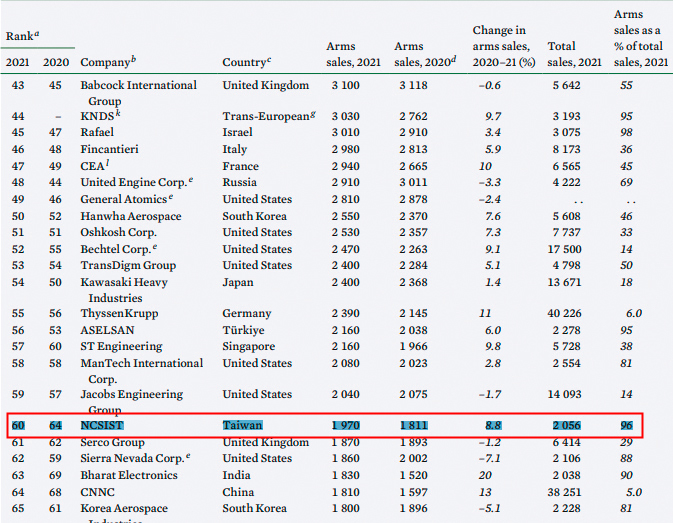673x523 pixels.
Task: Select the Hanwha Aerospace row name
Action: pos(131,216)
